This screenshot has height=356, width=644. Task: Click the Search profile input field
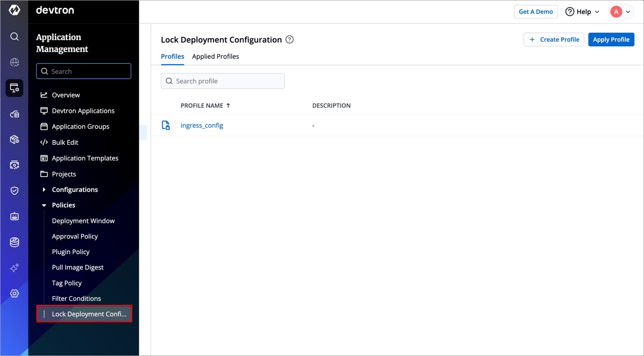click(223, 81)
